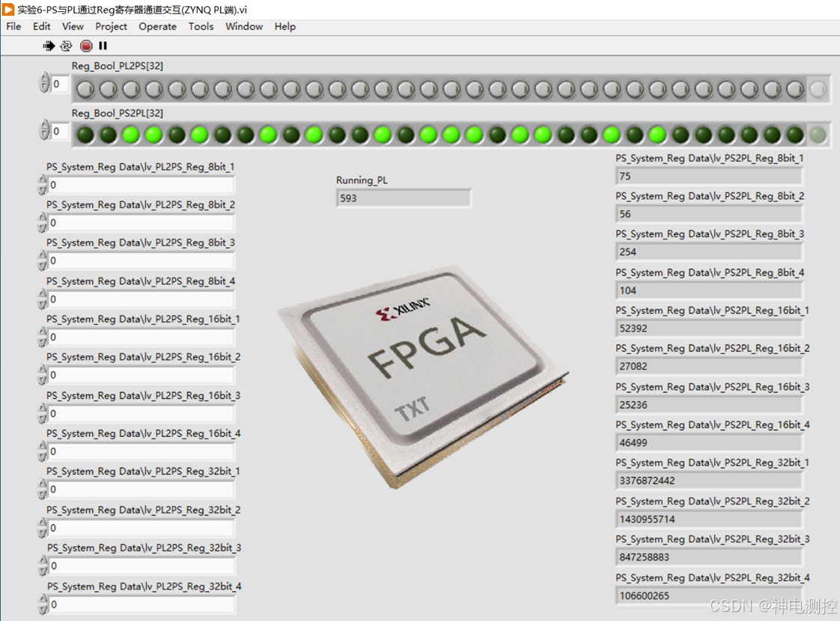Click last greyed LED of Reg_Bool_PS2PL array

(x=818, y=135)
